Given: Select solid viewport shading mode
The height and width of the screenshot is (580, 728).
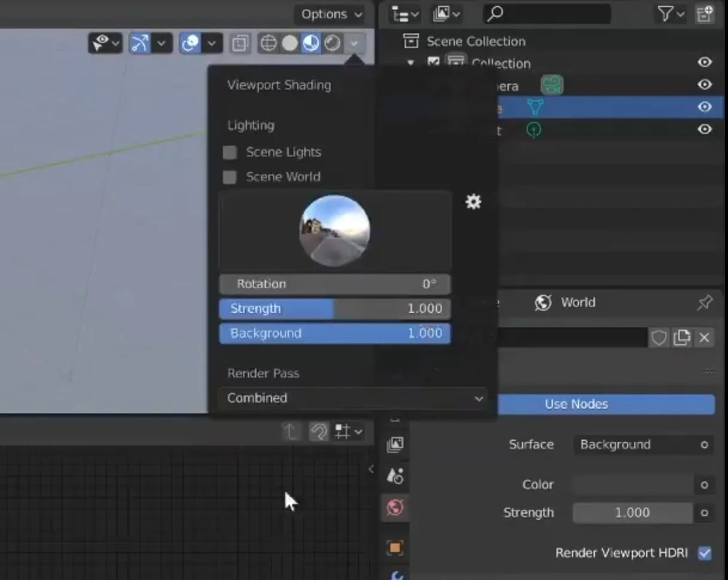Looking at the screenshot, I should (x=290, y=43).
